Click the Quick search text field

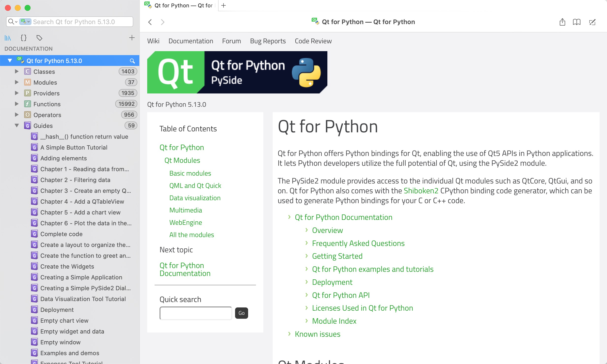196,313
